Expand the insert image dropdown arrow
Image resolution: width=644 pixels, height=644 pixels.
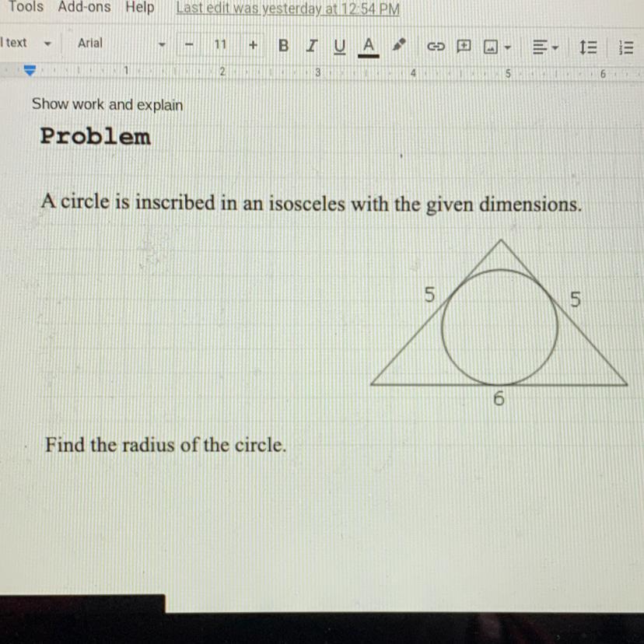pos(508,48)
